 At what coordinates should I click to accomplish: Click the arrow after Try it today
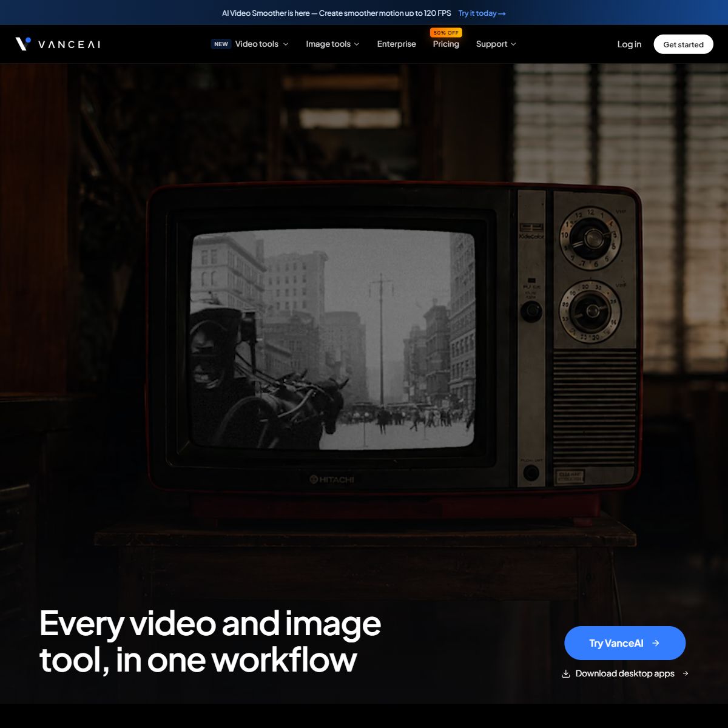tap(502, 13)
